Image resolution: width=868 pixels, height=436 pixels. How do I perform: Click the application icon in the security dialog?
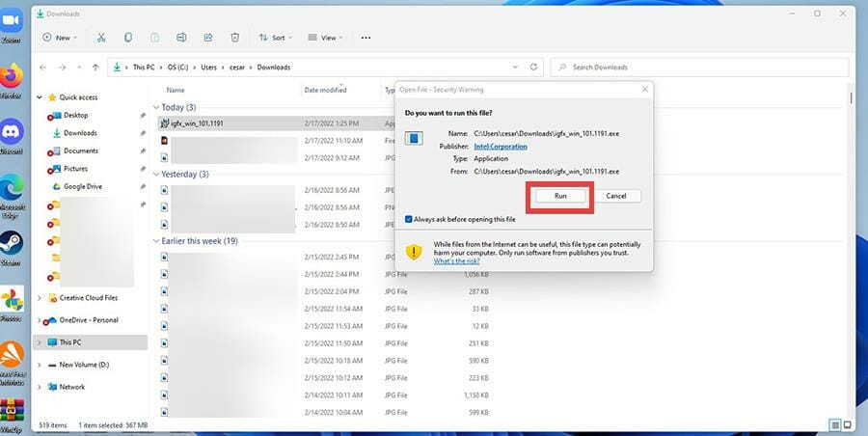pyautogui.click(x=414, y=139)
